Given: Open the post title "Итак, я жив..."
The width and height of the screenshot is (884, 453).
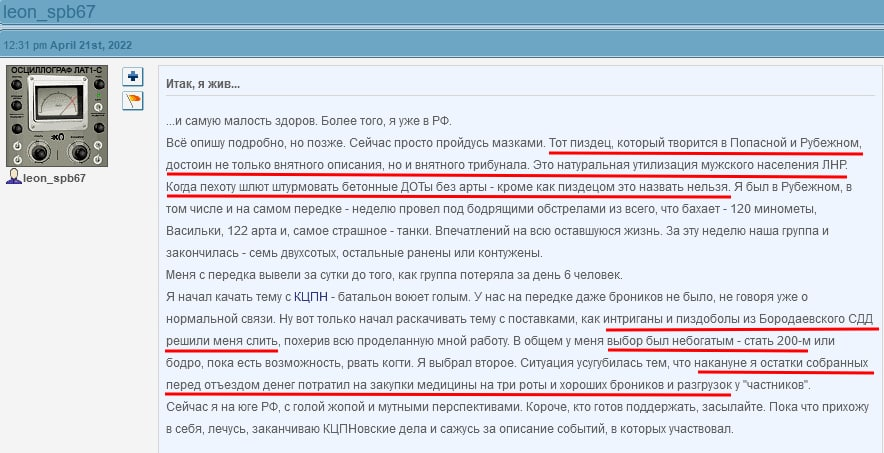Looking at the screenshot, I should coord(203,84).
